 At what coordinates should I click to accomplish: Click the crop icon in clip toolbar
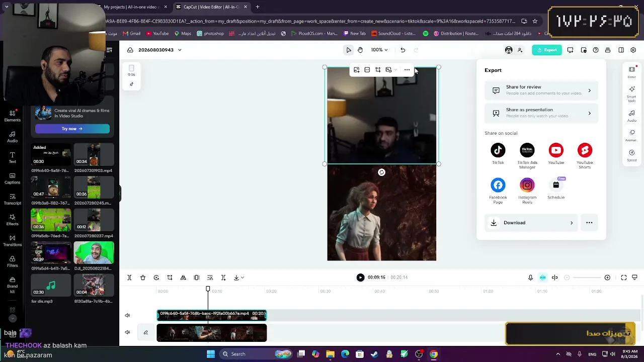point(378,70)
